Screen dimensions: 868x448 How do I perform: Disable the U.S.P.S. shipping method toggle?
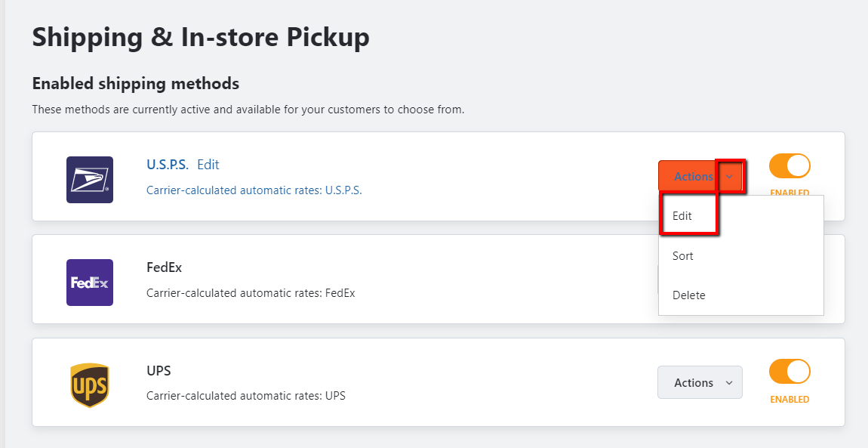click(x=790, y=166)
